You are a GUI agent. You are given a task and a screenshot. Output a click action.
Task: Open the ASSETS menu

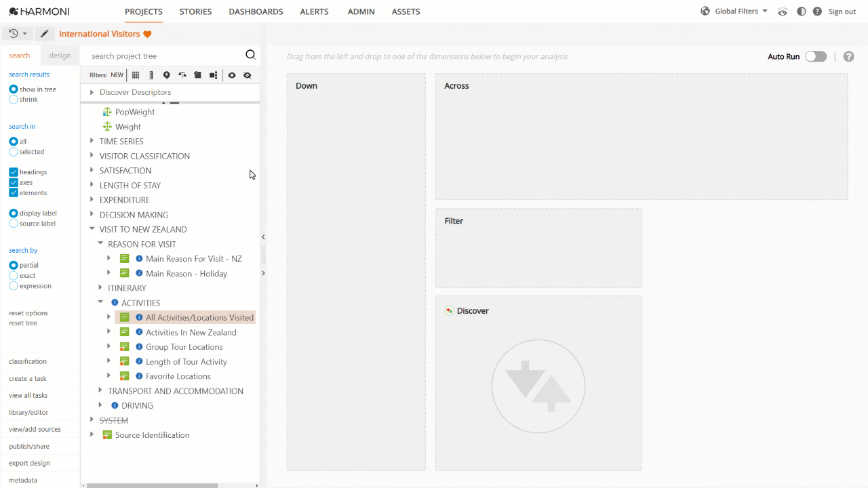(406, 12)
